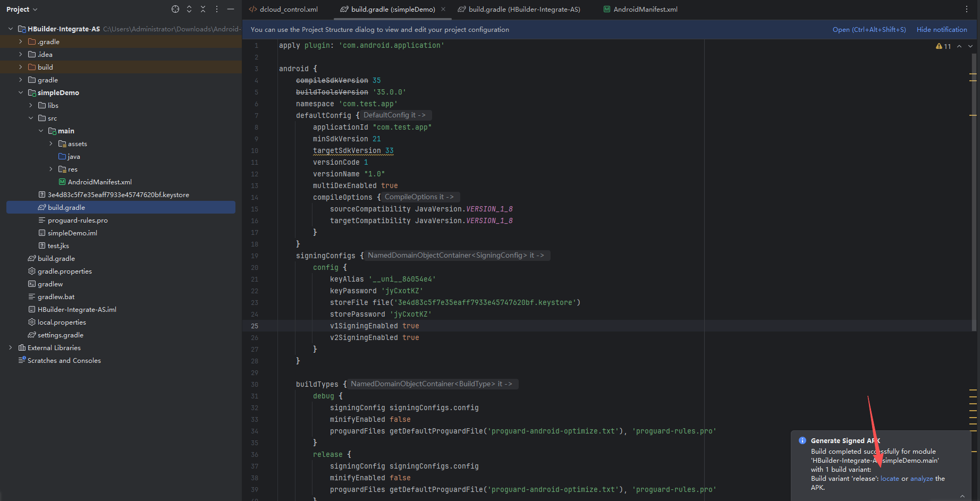This screenshot has width=980, height=501.
Task: Collapse the HBuilder-Integrate-AS root node
Action: (11, 29)
